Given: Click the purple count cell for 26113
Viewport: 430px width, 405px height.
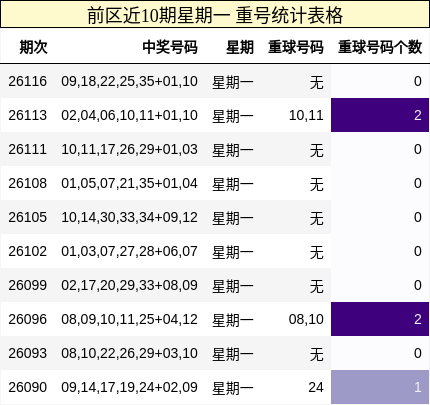Looking at the screenshot, I should tap(380, 115).
